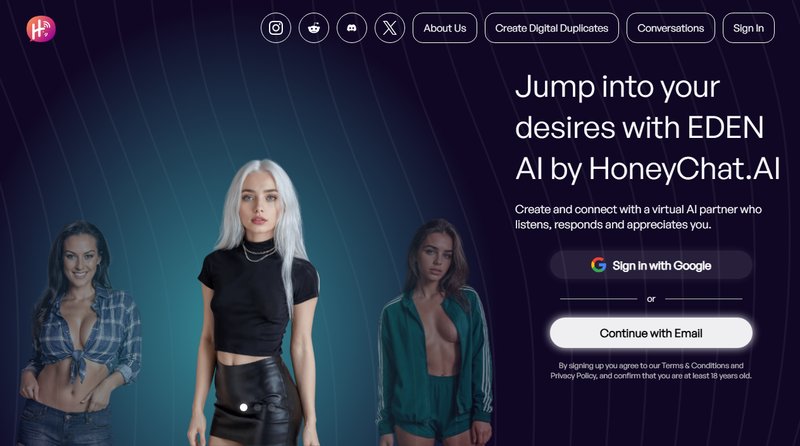Go to the Conversations page

point(670,28)
